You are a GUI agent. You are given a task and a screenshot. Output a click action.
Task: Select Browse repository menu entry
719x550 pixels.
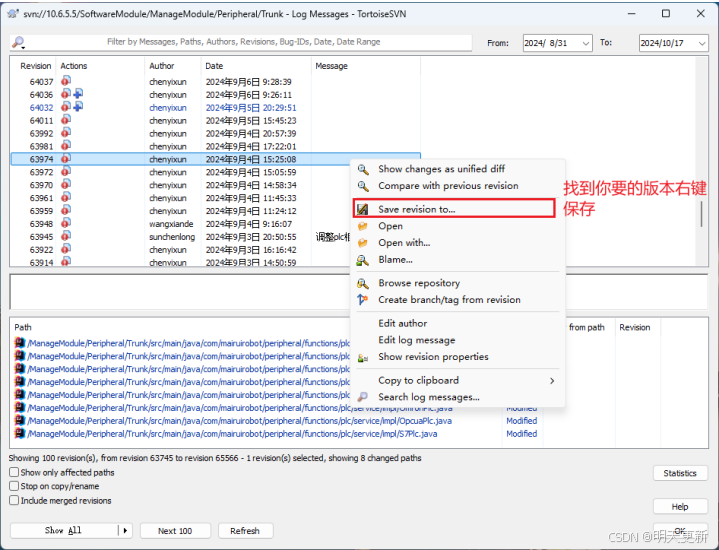point(419,283)
